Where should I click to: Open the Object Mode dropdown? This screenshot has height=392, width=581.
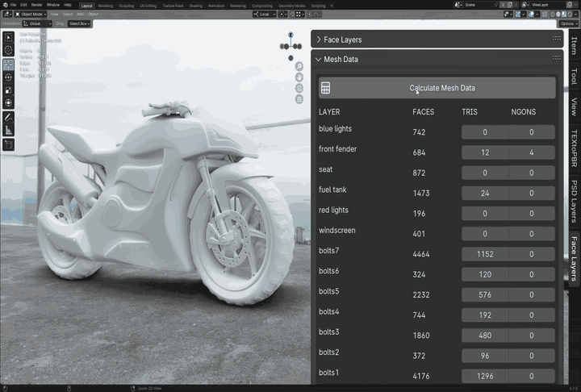coord(31,14)
